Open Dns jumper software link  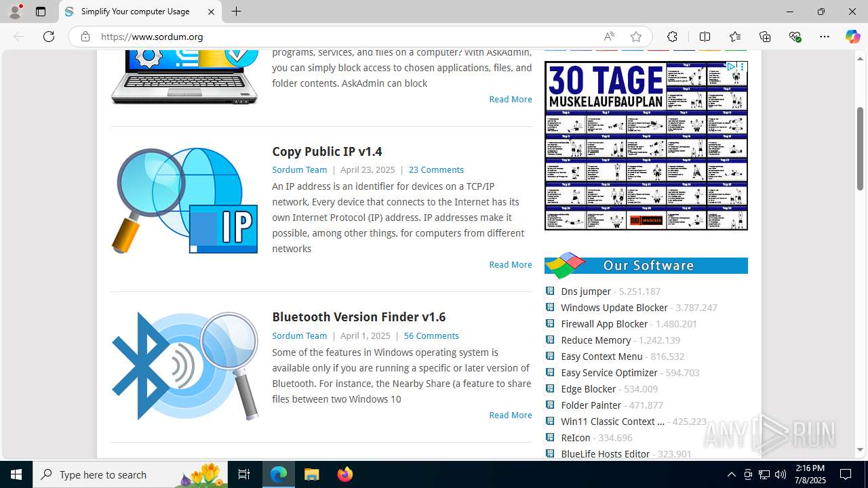[586, 291]
